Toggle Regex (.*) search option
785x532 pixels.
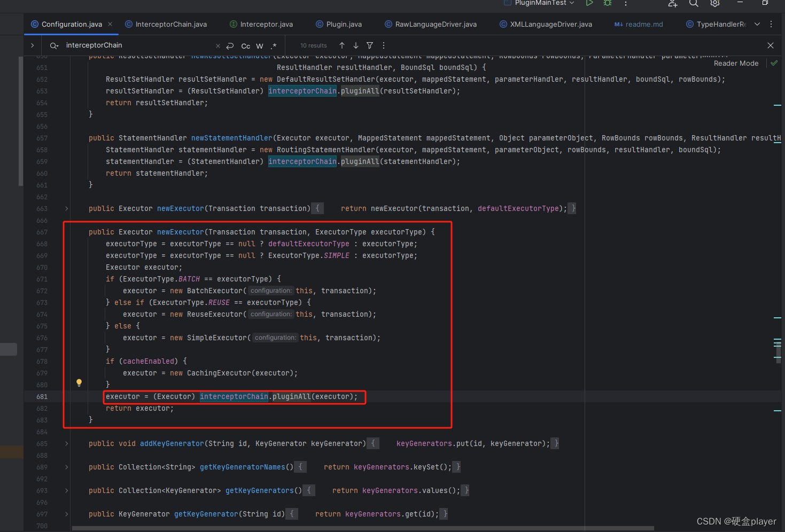(x=274, y=46)
